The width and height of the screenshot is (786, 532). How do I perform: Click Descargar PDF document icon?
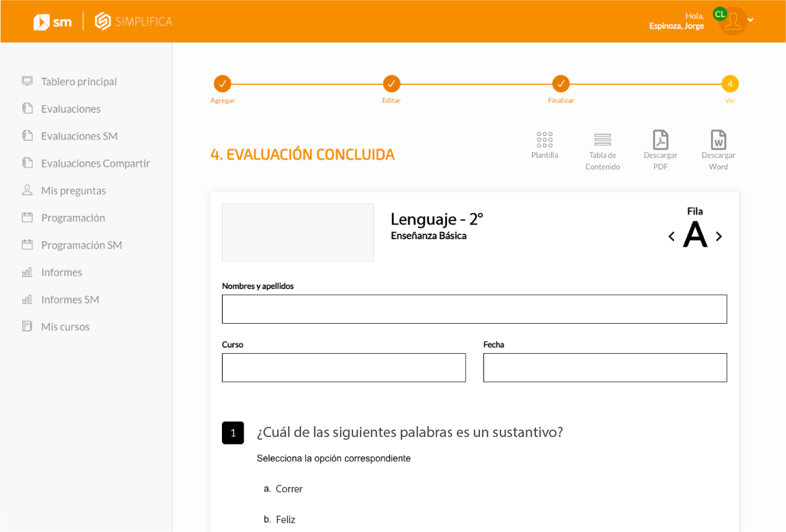(660, 139)
